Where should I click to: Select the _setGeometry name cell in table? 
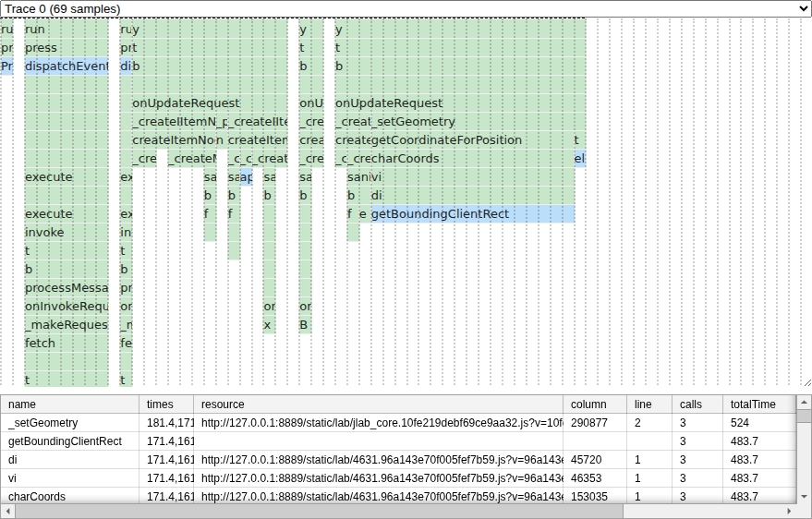click(69, 423)
